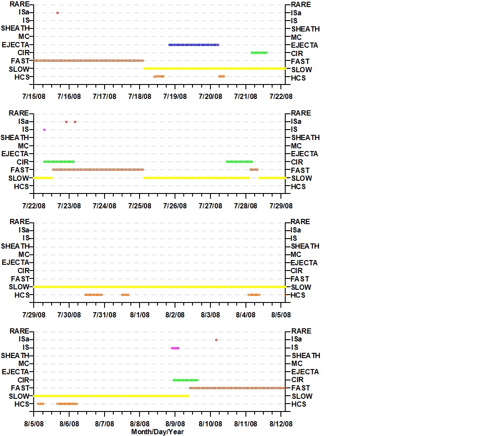Image resolution: width=504 pixels, height=436 pixels.
Task: Click the 7/26/08 date label
Action: [175, 206]
